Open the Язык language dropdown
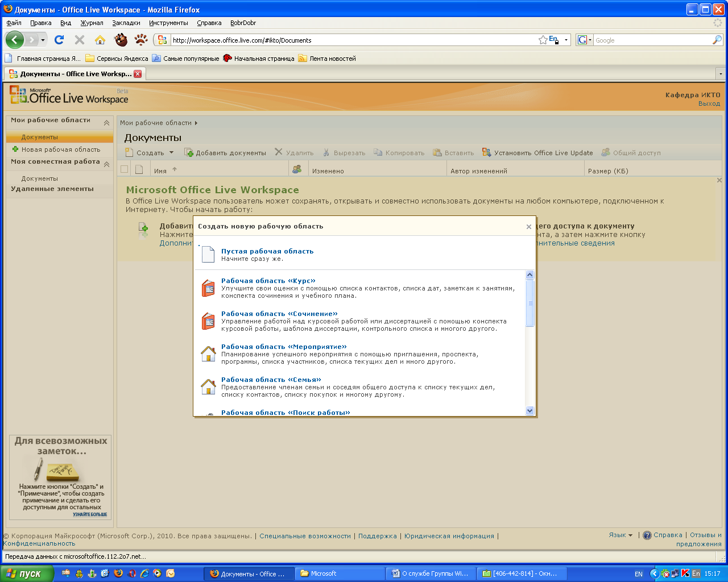Screen dimensions: 728x582 (x=621, y=535)
